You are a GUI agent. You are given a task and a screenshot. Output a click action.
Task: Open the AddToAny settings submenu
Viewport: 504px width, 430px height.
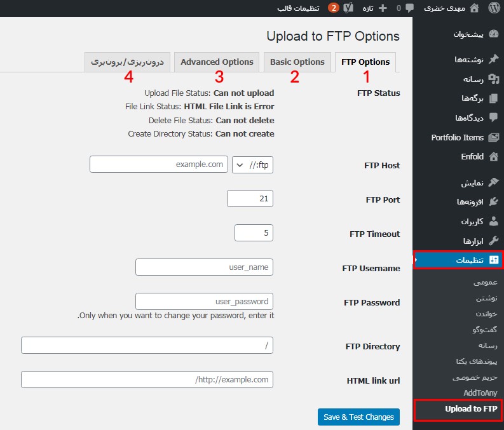click(x=480, y=393)
